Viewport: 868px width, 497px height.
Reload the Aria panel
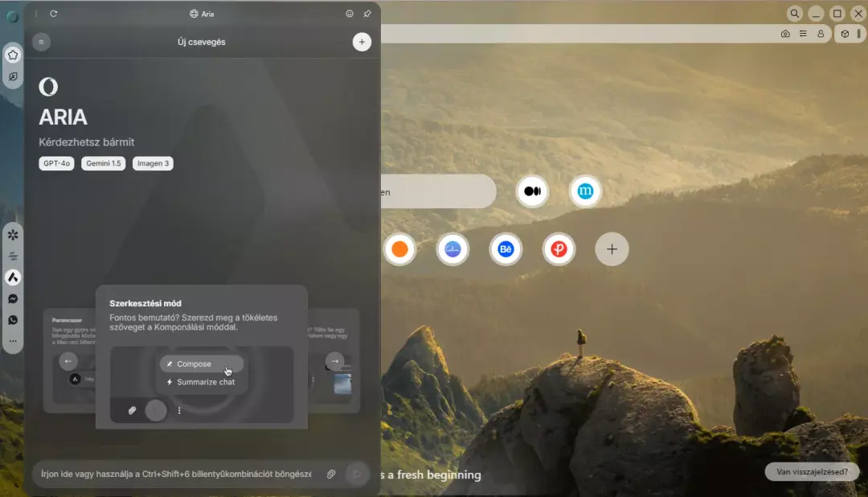54,14
